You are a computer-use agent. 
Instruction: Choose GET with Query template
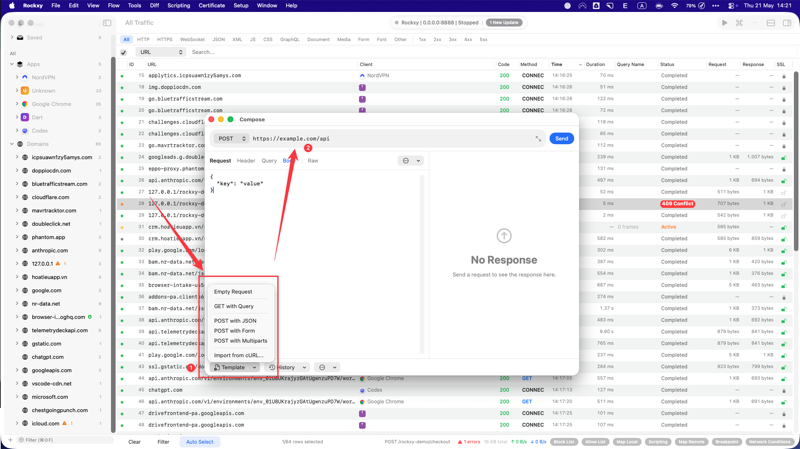[x=234, y=306]
